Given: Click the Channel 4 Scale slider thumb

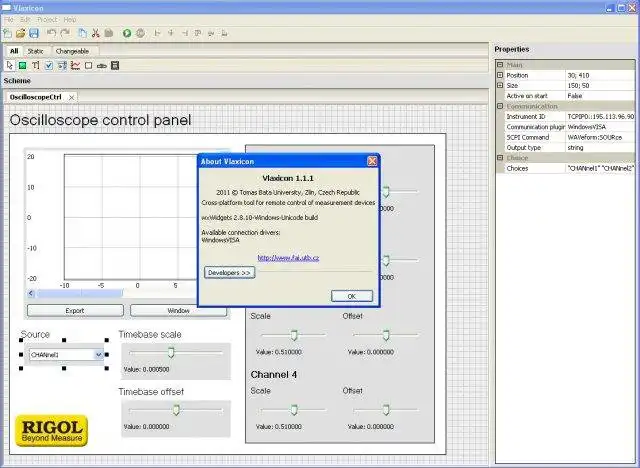Looking at the screenshot, I should point(294,410).
